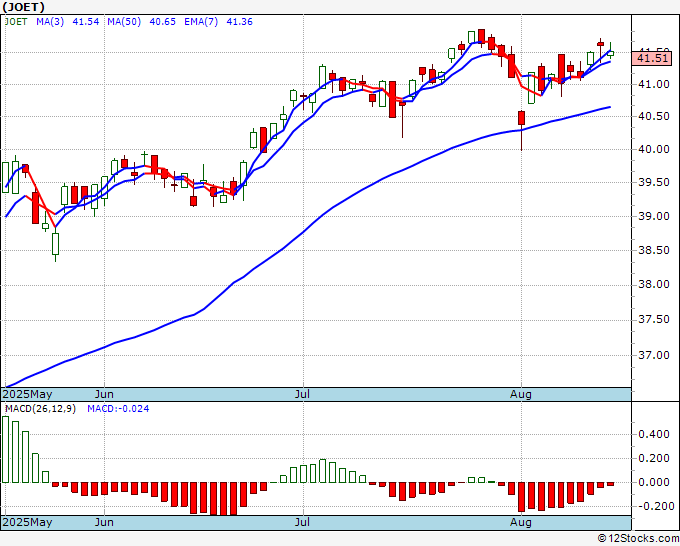Click the 37.50 price axis label
Viewport: 680px width, 546px height.
tap(654, 320)
